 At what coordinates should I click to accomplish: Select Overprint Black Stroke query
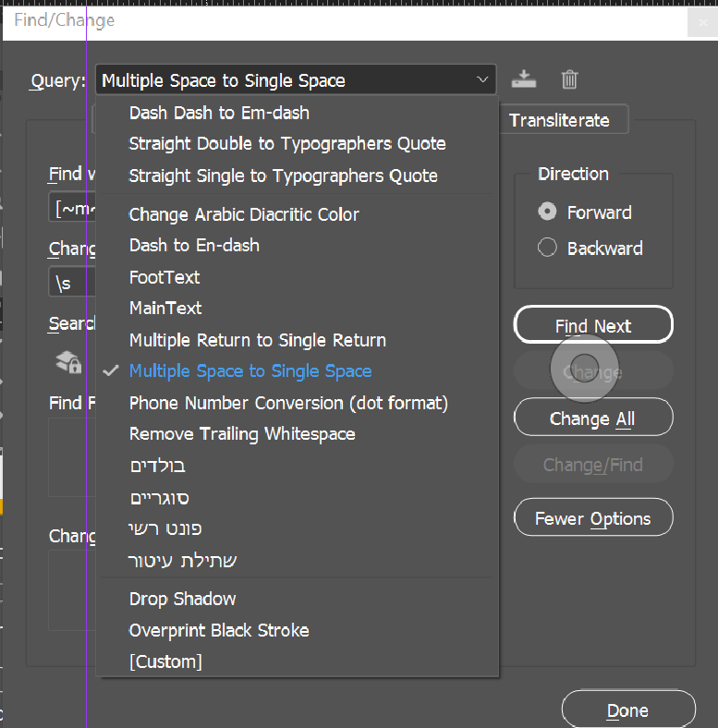(219, 630)
